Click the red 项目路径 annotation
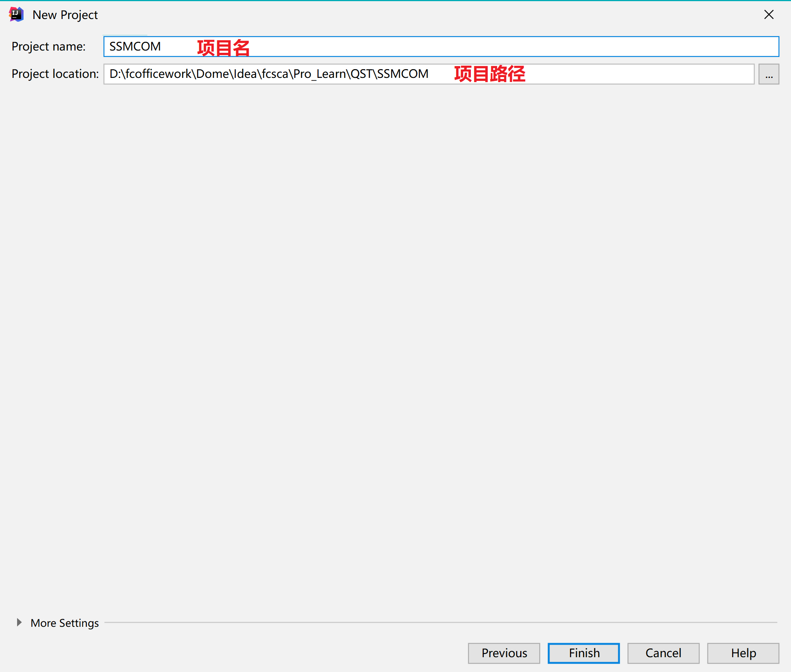This screenshot has height=672, width=791. click(x=489, y=74)
